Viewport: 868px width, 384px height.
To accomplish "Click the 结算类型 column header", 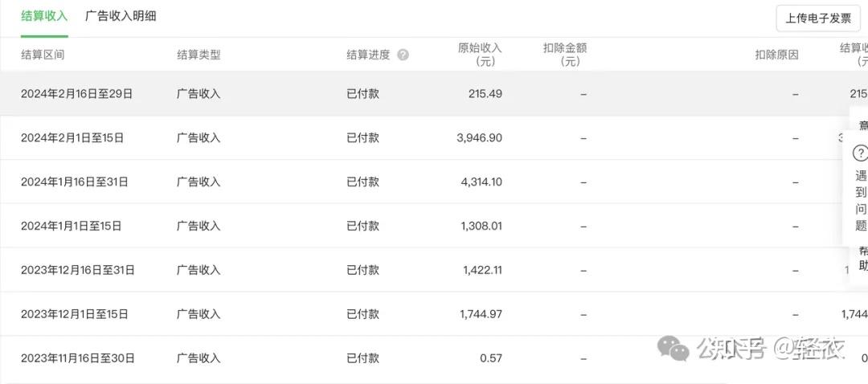I will coord(199,55).
